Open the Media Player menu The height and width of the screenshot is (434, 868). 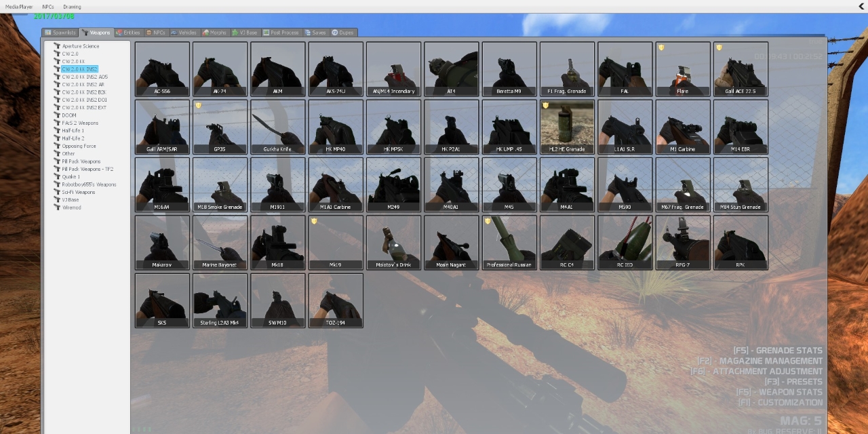click(19, 7)
